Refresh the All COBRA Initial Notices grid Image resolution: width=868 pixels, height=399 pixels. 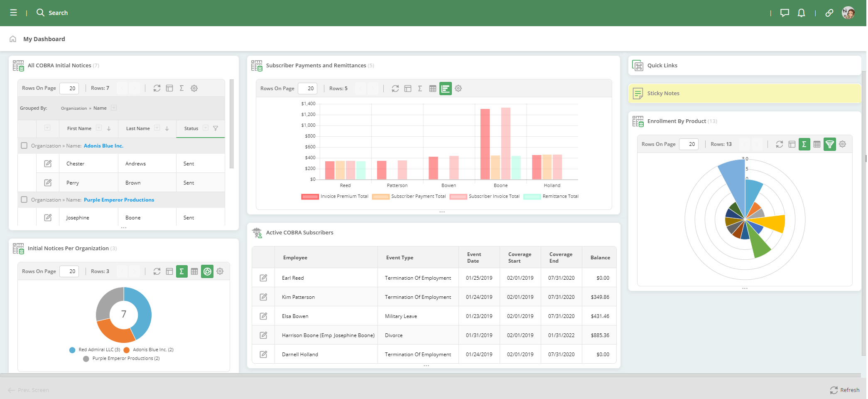tap(157, 88)
